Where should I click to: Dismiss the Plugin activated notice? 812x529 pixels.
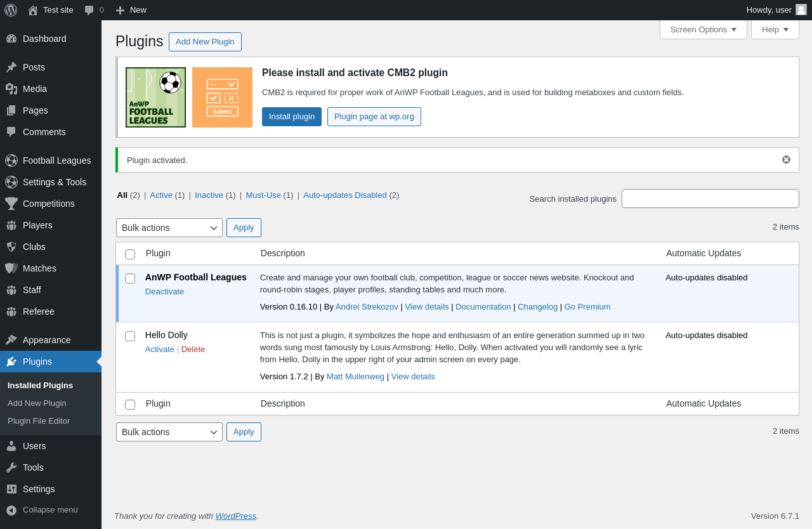pyautogui.click(x=786, y=160)
